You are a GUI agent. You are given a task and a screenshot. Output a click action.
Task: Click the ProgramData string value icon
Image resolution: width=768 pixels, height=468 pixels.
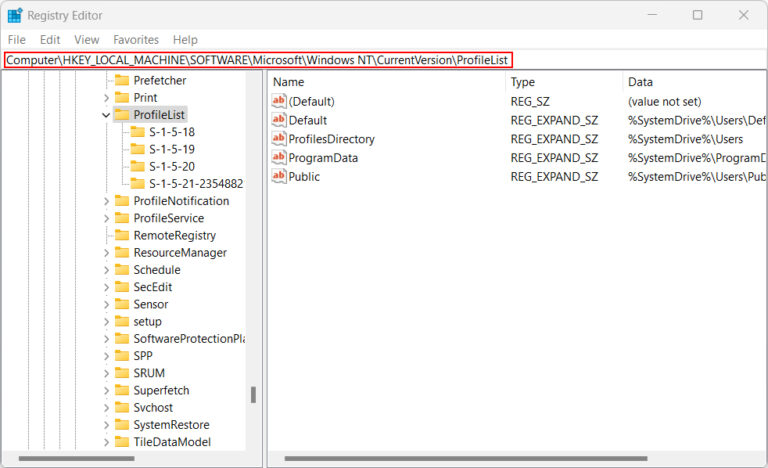(279, 157)
